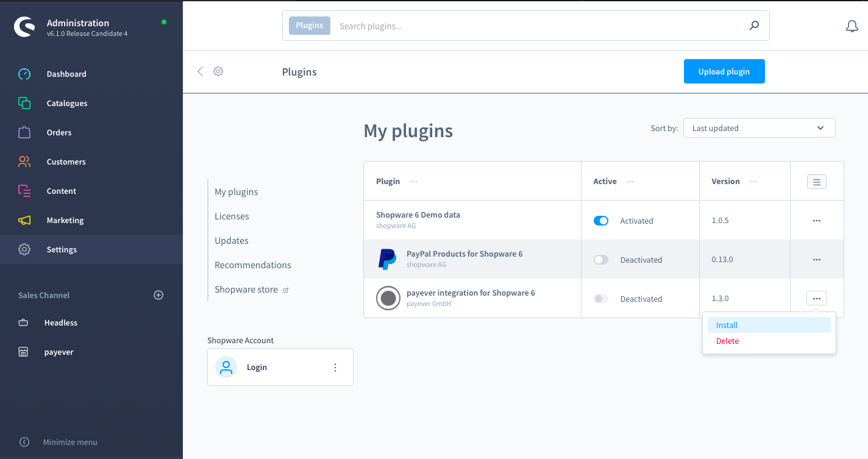Image resolution: width=868 pixels, height=459 pixels.
Task: Activate the PayPal Products plugin toggle
Action: coord(601,260)
